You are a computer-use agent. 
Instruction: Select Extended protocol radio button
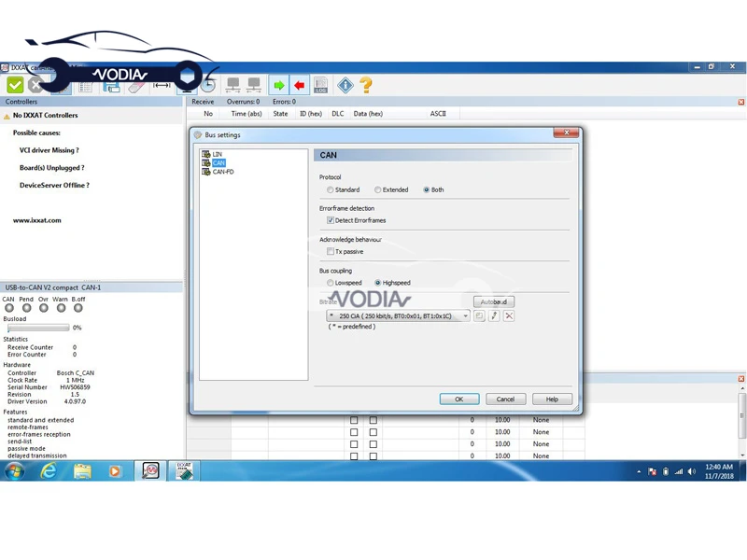(x=378, y=190)
